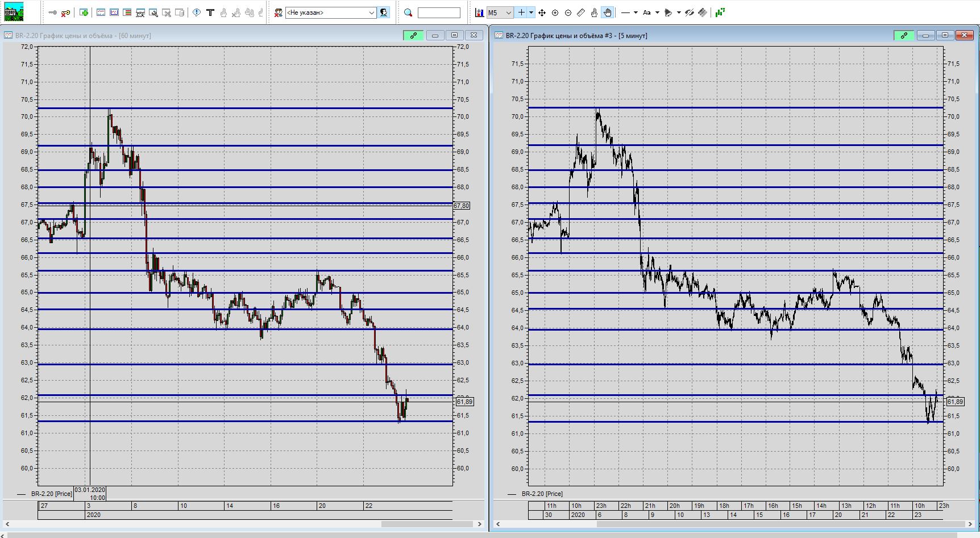
Task: Expand the crosshair cursor tool arrow
Action: point(531,12)
